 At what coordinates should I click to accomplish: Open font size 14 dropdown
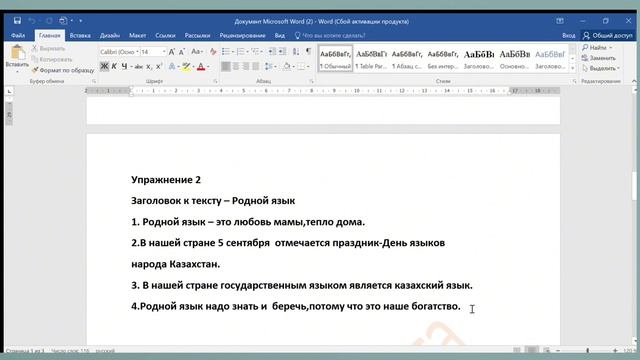click(164, 52)
